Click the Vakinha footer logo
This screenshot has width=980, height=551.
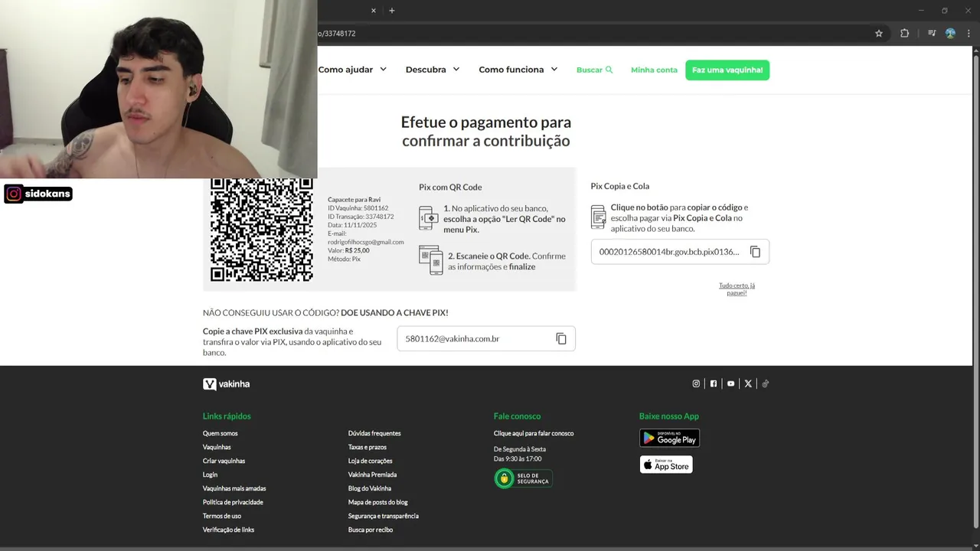(x=226, y=383)
